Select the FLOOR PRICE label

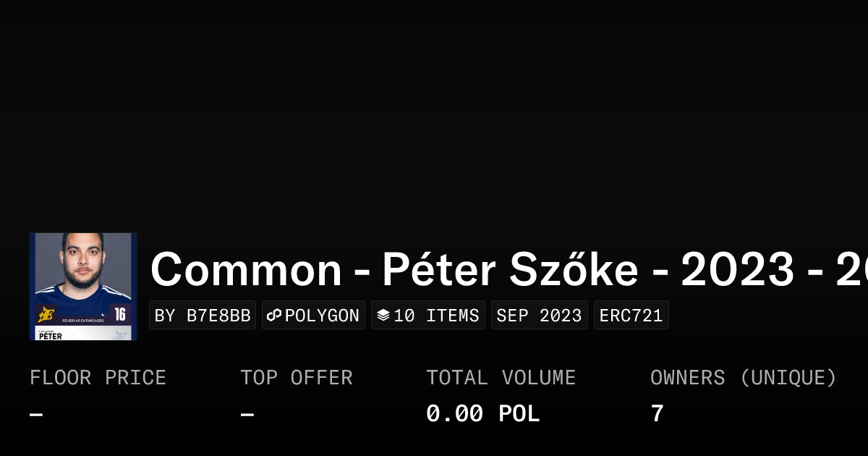[98, 378]
